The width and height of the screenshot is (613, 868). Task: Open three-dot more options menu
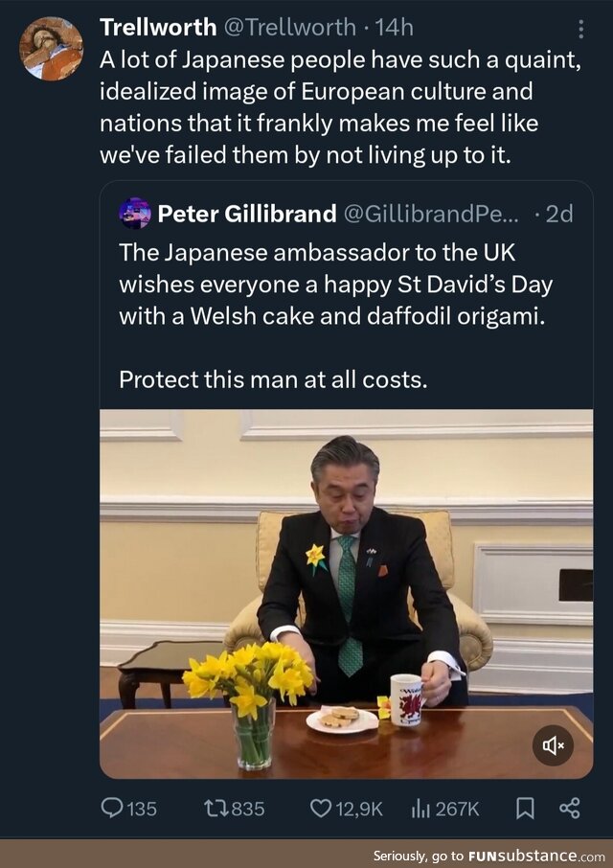pyautogui.click(x=581, y=29)
